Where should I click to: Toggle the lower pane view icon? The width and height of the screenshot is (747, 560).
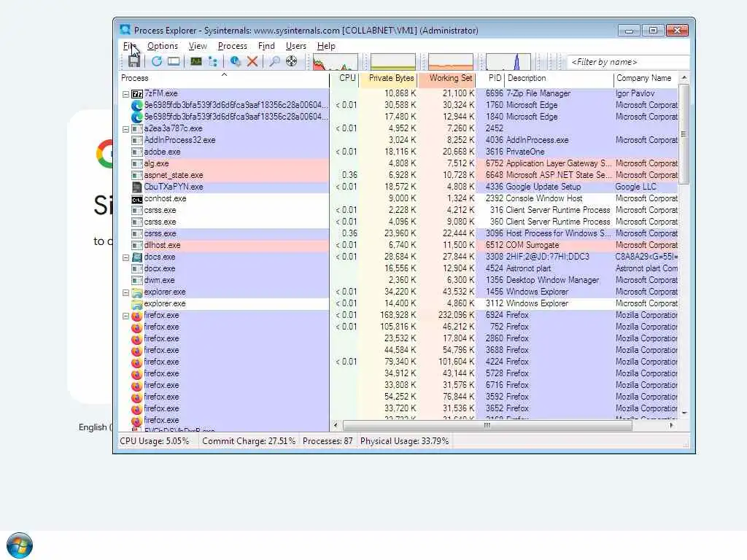click(174, 61)
